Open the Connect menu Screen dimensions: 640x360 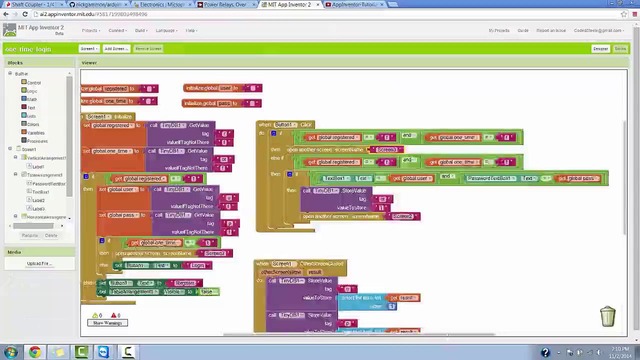[118, 31]
